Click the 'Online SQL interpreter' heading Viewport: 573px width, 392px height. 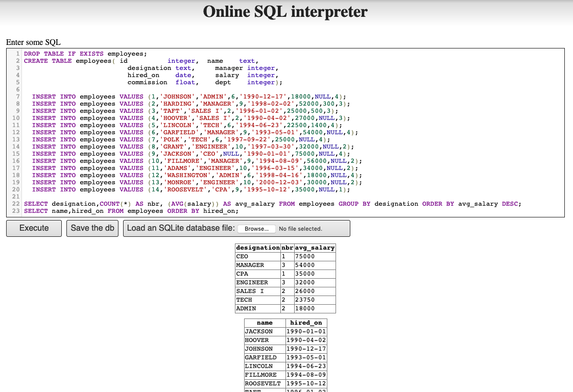point(285,11)
